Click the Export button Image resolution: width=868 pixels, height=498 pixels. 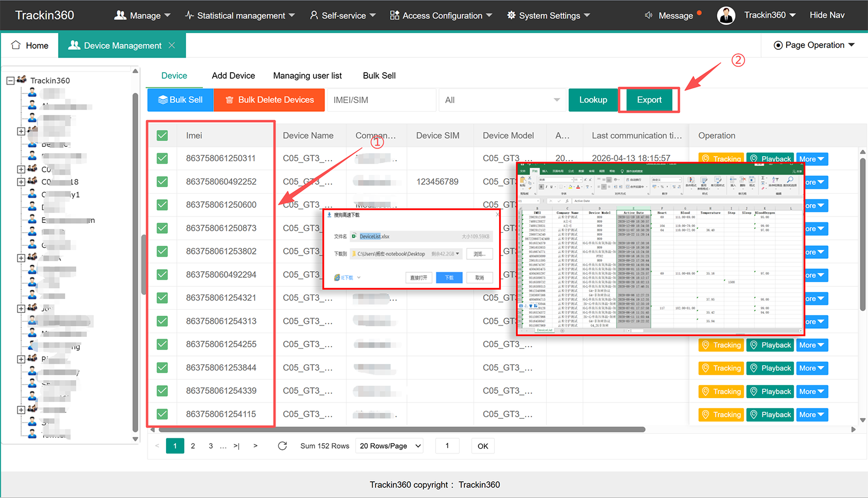tap(649, 100)
